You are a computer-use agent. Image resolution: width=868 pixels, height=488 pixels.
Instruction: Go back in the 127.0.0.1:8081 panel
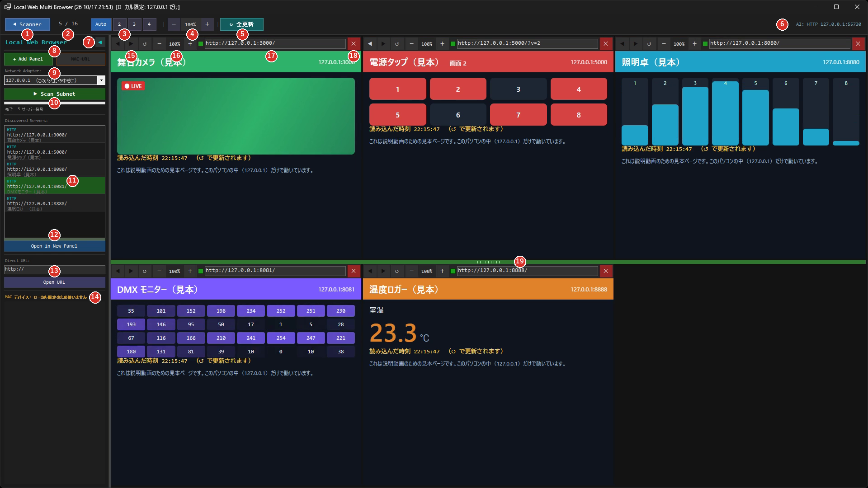[x=118, y=271]
